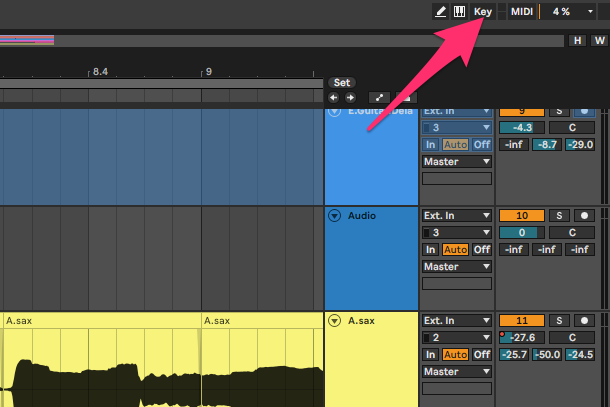Open A.sax track Master output dropdown
The height and width of the screenshot is (407, 610).
pyautogui.click(x=457, y=372)
